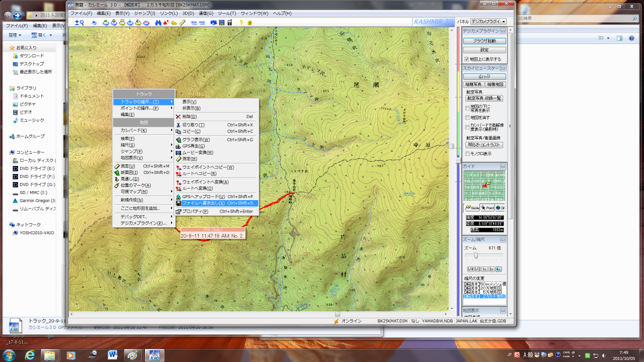
Task: Open Word from the taskbar
Action: (112, 355)
